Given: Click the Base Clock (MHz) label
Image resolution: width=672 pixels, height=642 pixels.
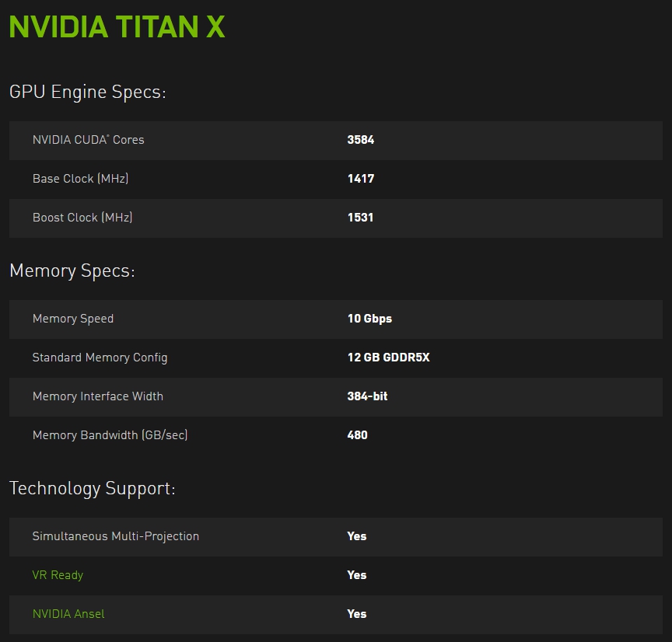Looking at the screenshot, I should coord(81,179).
